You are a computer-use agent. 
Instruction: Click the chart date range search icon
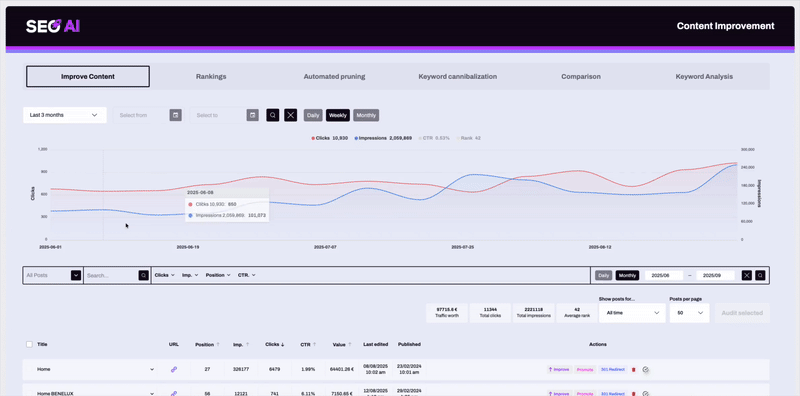click(x=273, y=115)
